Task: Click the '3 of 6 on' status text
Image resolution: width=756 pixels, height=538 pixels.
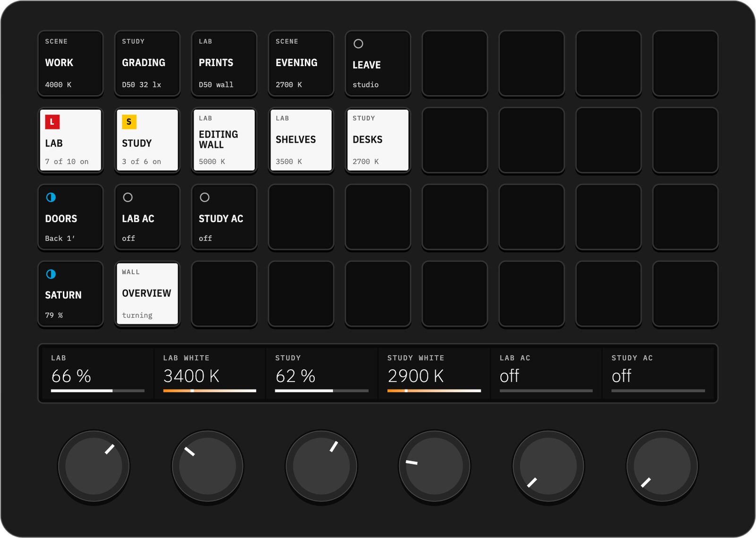Action: pyautogui.click(x=141, y=162)
